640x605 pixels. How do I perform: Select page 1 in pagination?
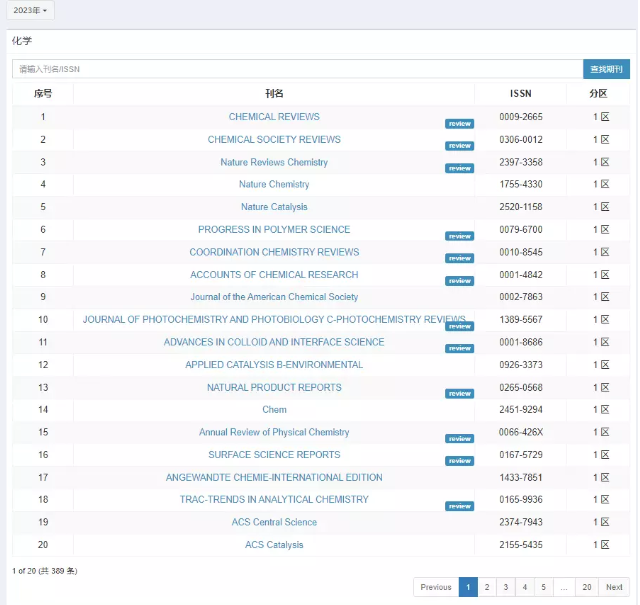tap(468, 587)
